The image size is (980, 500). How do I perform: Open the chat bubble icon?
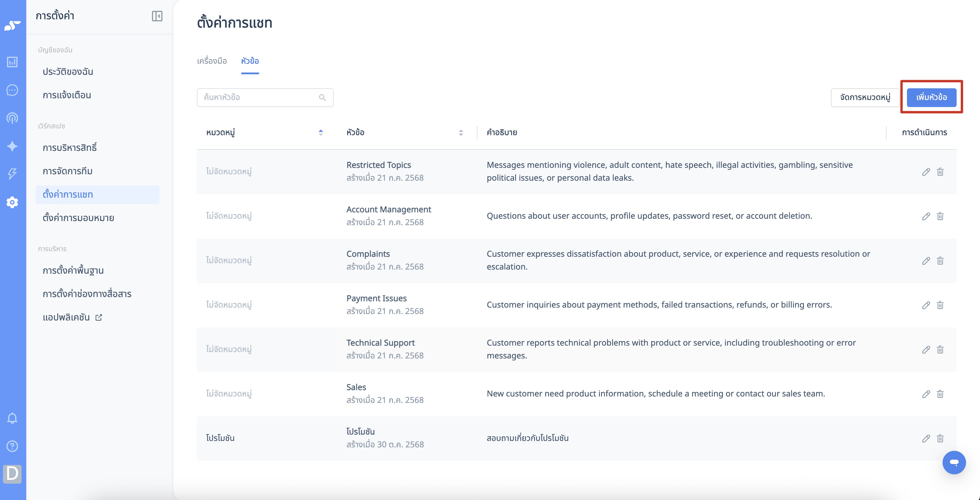coord(12,90)
